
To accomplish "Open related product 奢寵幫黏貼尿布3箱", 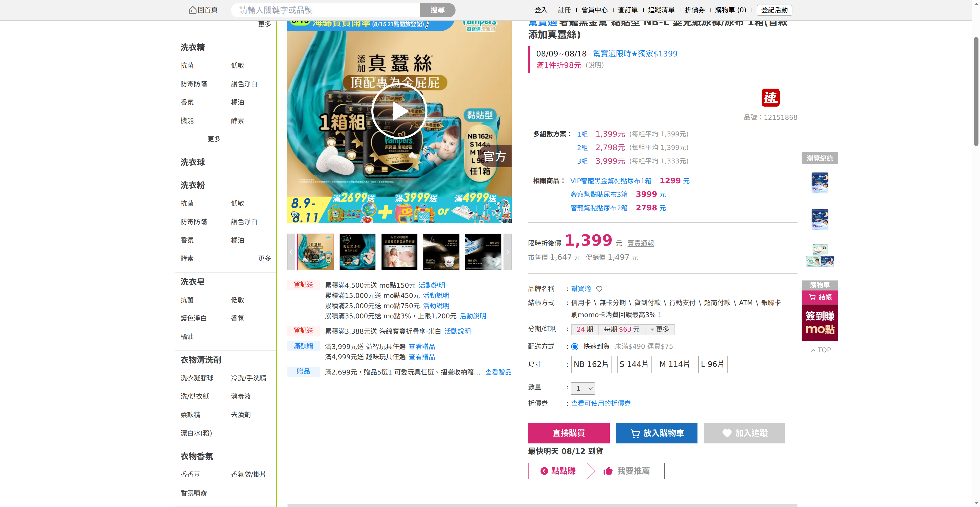I will click(x=599, y=195).
